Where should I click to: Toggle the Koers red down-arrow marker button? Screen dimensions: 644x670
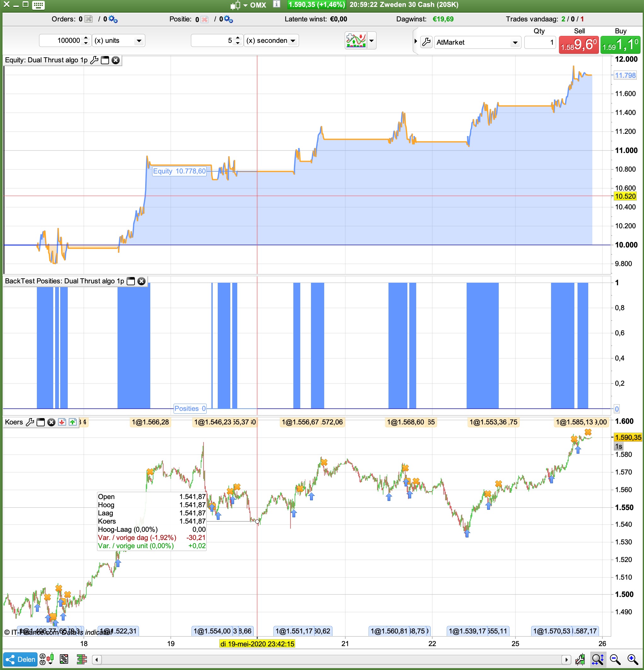coord(62,422)
